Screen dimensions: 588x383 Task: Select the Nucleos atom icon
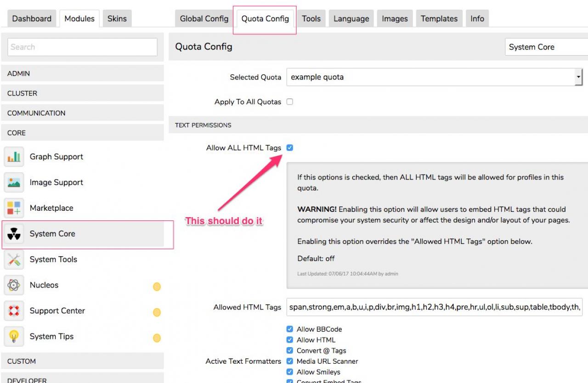[x=14, y=286]
